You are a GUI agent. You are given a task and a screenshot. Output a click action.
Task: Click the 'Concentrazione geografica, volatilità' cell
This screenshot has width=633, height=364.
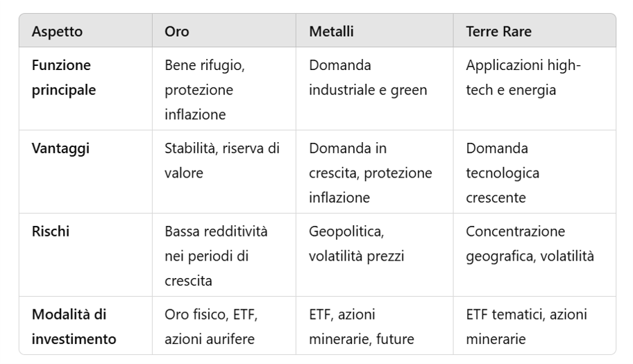click(530, 243)
